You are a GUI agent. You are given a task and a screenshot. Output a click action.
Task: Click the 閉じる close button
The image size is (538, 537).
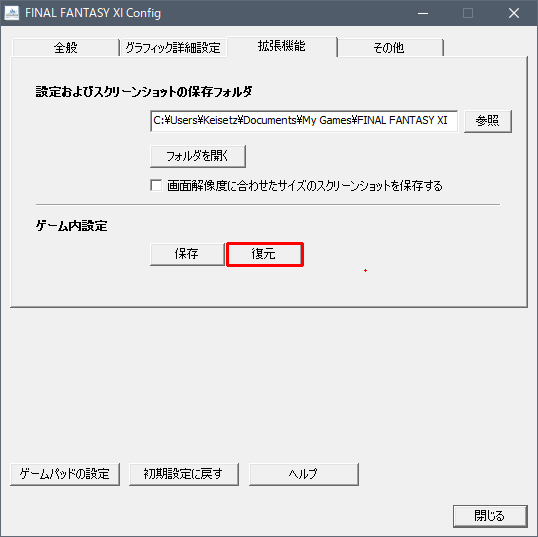click(x=490, y=516)
